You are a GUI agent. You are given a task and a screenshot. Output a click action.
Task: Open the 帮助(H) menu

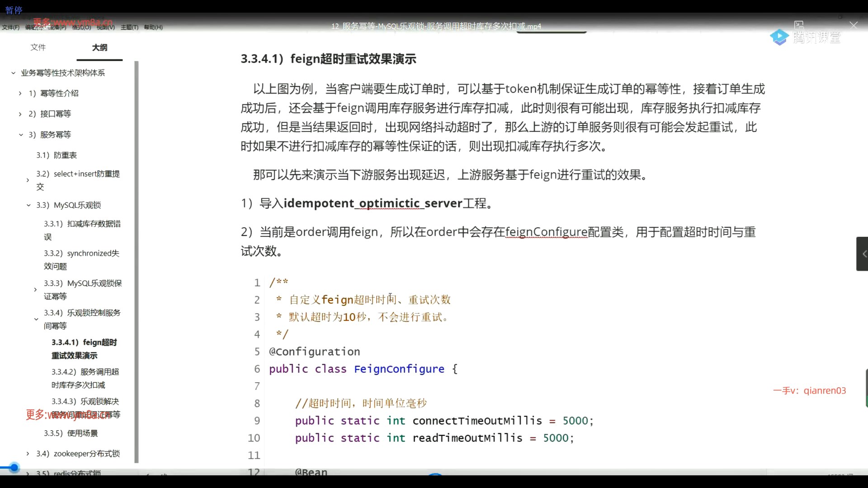(152, 27)
